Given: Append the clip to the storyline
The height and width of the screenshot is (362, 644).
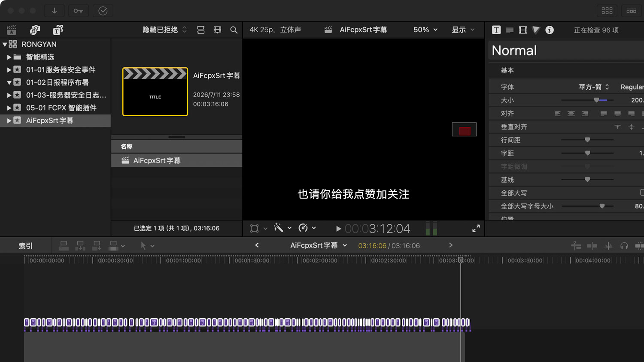Looking at the screenshot, I should point(97,246).
